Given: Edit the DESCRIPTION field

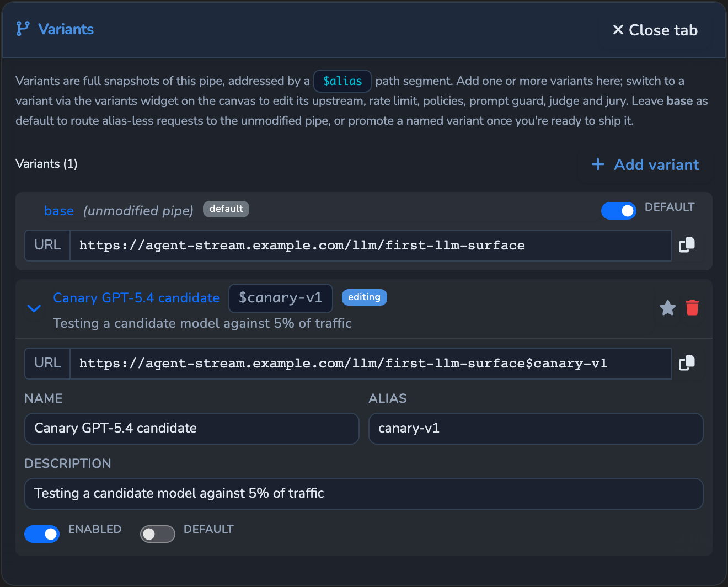Looking at the screenshot, I should 364,494.
